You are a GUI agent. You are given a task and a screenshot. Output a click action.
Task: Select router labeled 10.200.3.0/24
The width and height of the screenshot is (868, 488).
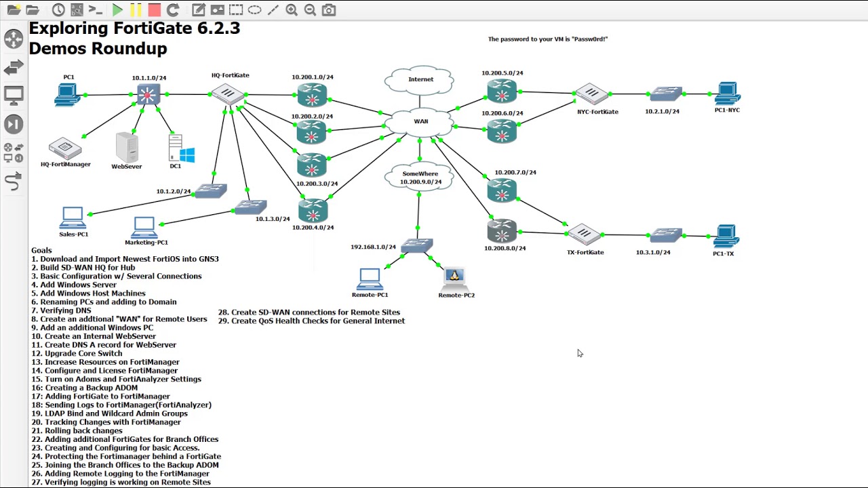point(312,165)
